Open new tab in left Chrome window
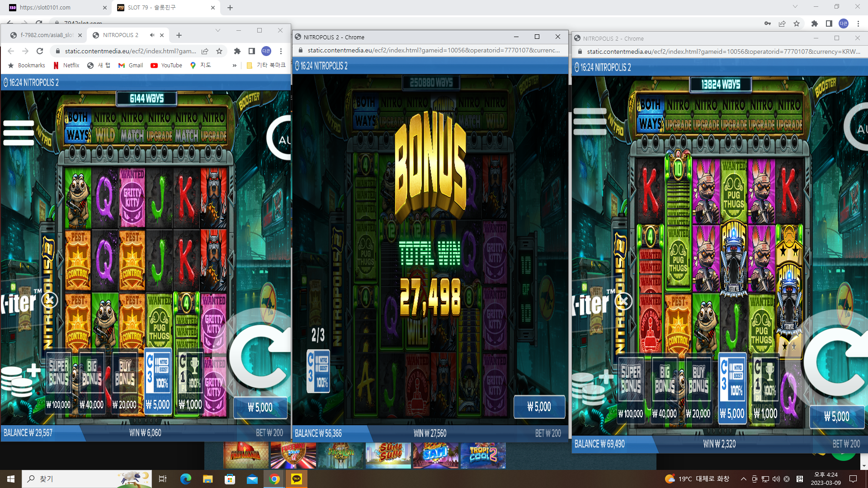The image size is (868, 488). [179, 35]
